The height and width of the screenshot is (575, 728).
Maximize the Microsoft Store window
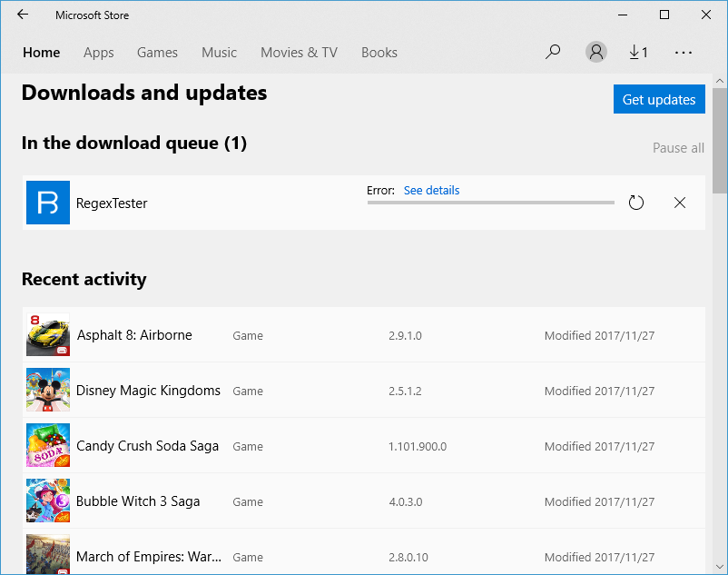tap(664, 15)
